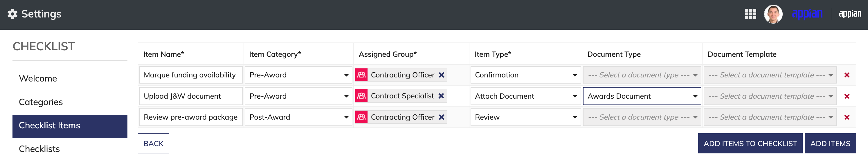868x163 pixels.
Task: Open document template dropdown for Upload J&W row
Action: pyautogui.click(x=770, y=96)
